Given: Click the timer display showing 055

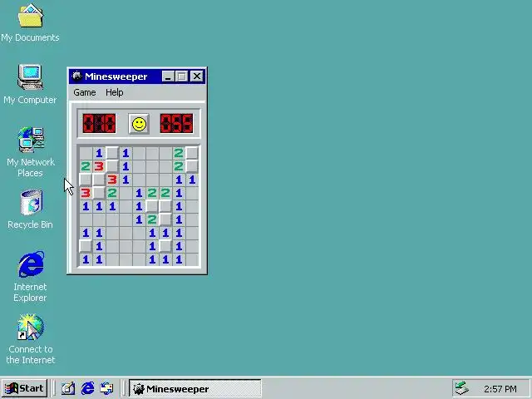Looking at the screenshot, I should point(176,123).
